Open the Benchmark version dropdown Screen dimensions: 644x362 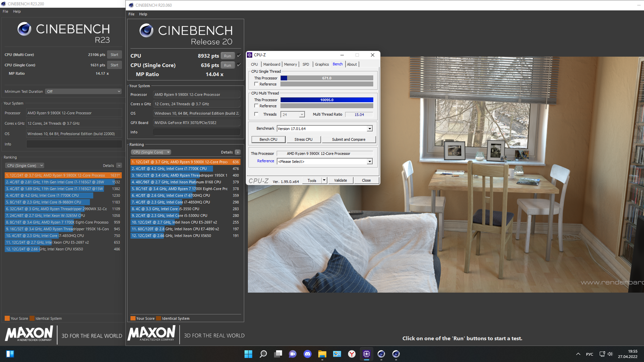click(369, 129)
